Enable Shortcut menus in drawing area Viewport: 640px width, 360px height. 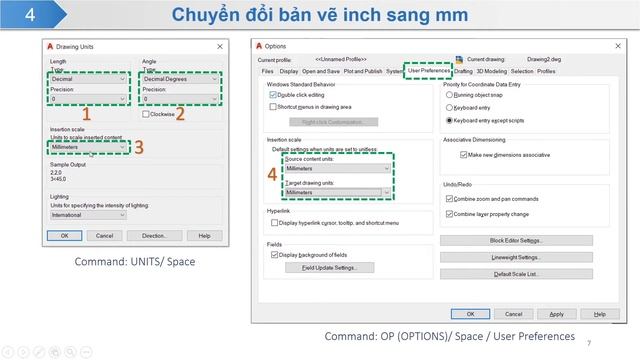pyautogui.click(x=273, y=107)
